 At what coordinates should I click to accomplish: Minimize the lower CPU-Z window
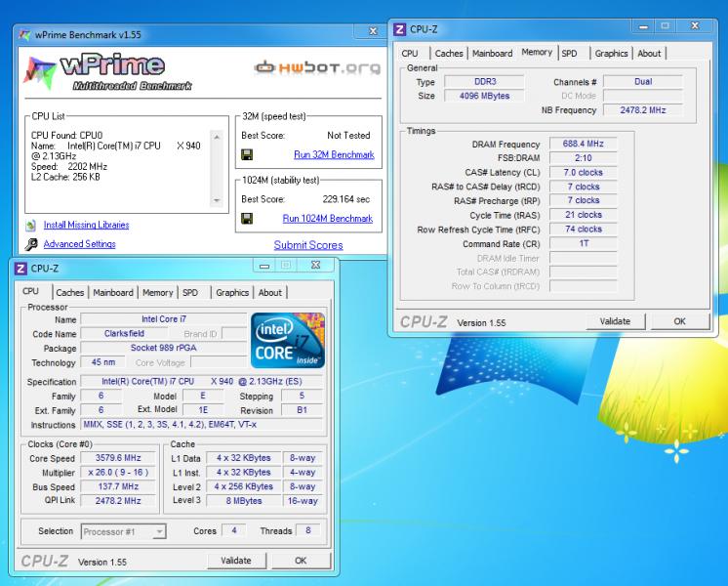pyautogui.click(x=264, y=266)
